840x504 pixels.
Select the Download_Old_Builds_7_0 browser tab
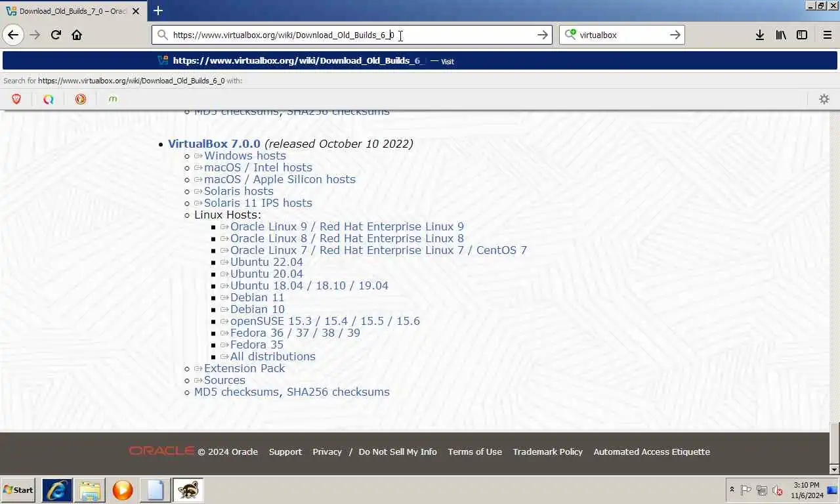(73, 11)
